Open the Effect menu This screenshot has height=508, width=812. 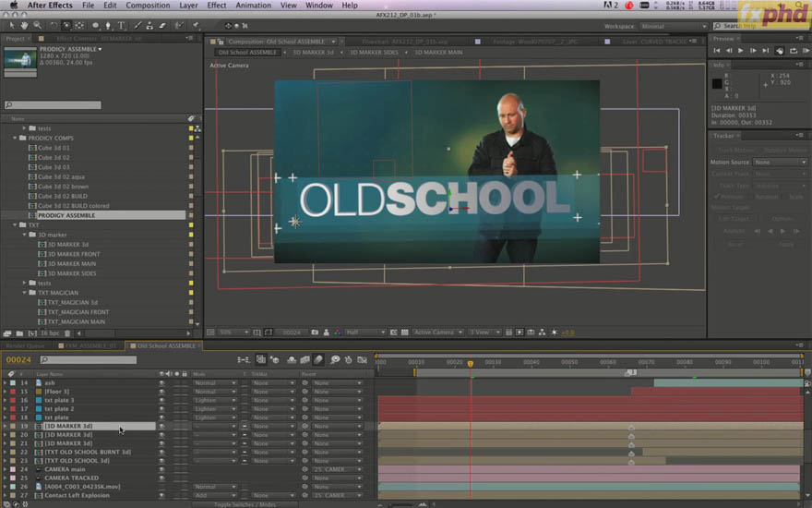217,6
